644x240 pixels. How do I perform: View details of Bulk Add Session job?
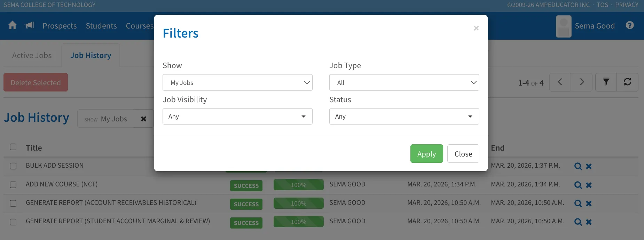578,166
